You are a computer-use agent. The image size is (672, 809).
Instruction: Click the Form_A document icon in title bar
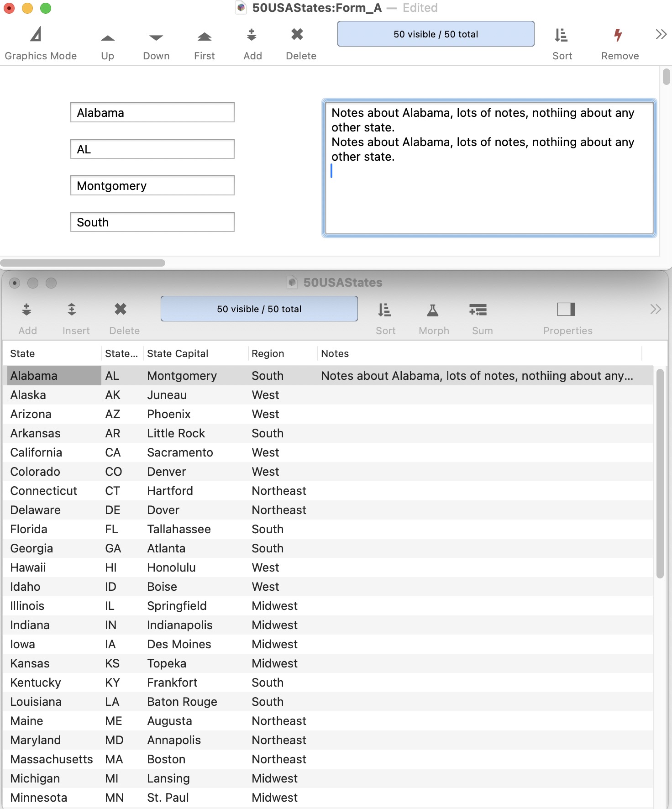(x=241, y=8)
